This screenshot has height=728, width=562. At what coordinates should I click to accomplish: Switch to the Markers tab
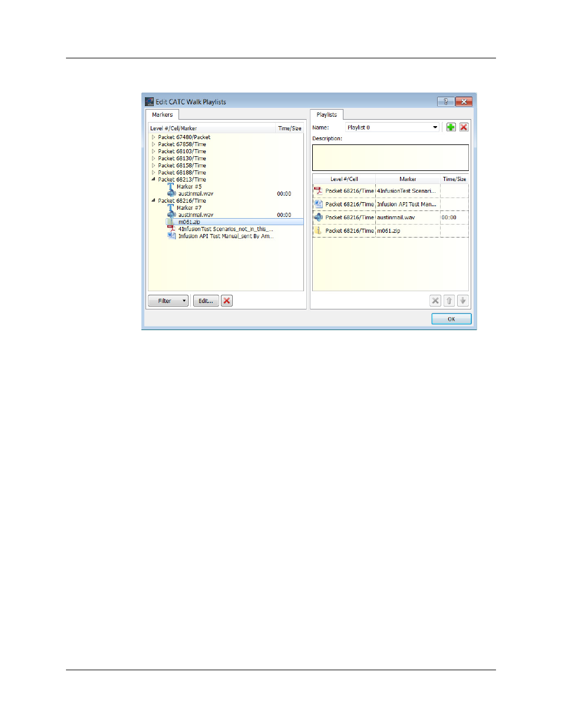(162, 114)
